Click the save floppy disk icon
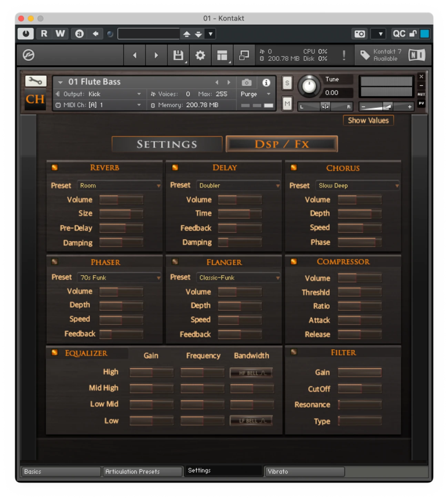The width and height of the screenshot is (448, 500). coord(178,55)
